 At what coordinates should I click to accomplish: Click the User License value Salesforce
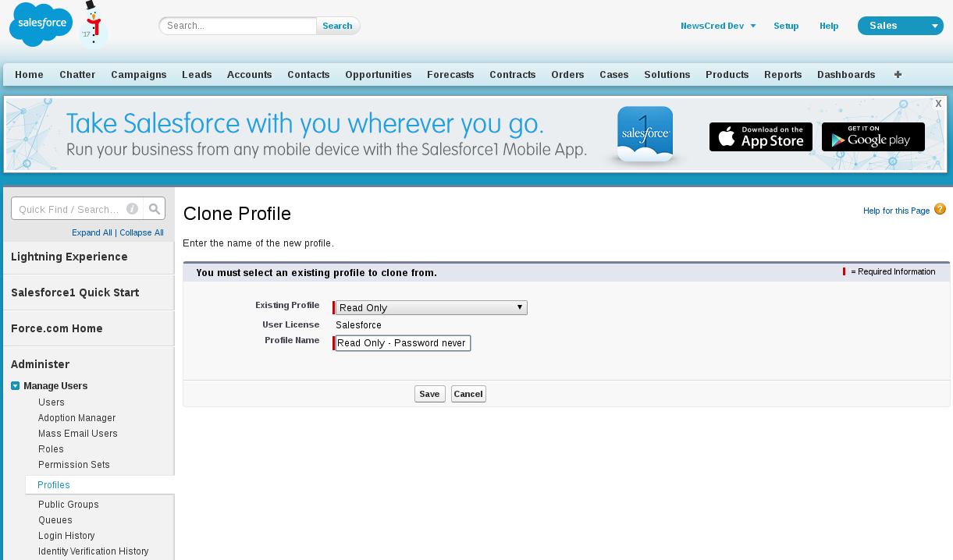tap(359, 325)
